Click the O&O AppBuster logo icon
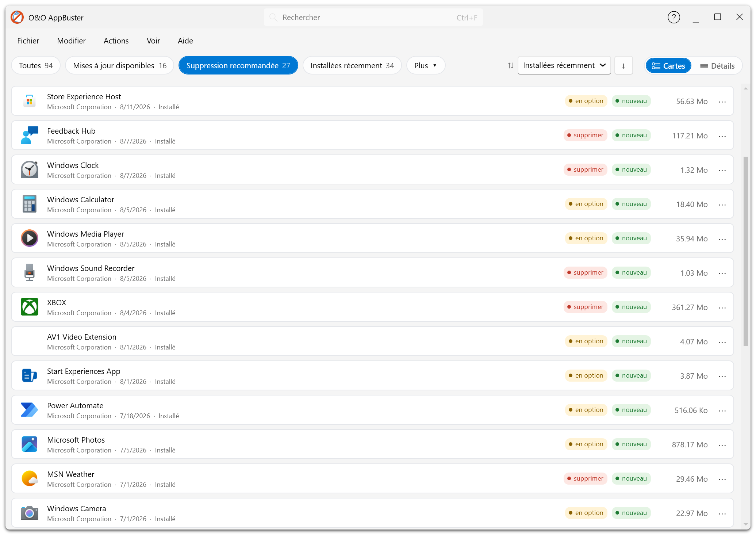 [17, 17]
